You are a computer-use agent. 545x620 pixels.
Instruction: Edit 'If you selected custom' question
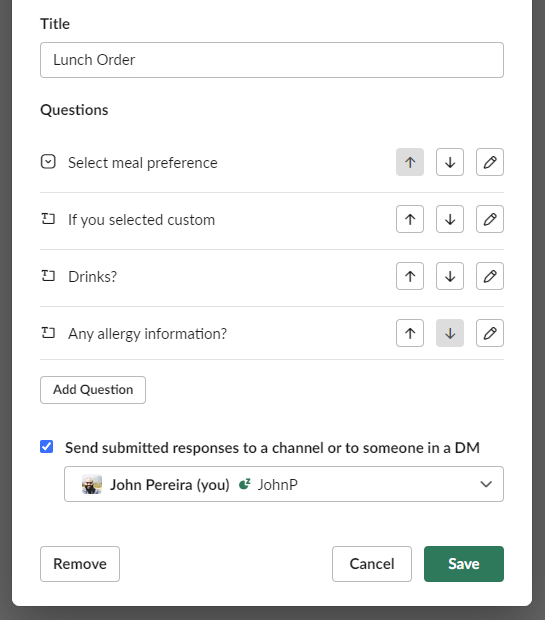490,219
